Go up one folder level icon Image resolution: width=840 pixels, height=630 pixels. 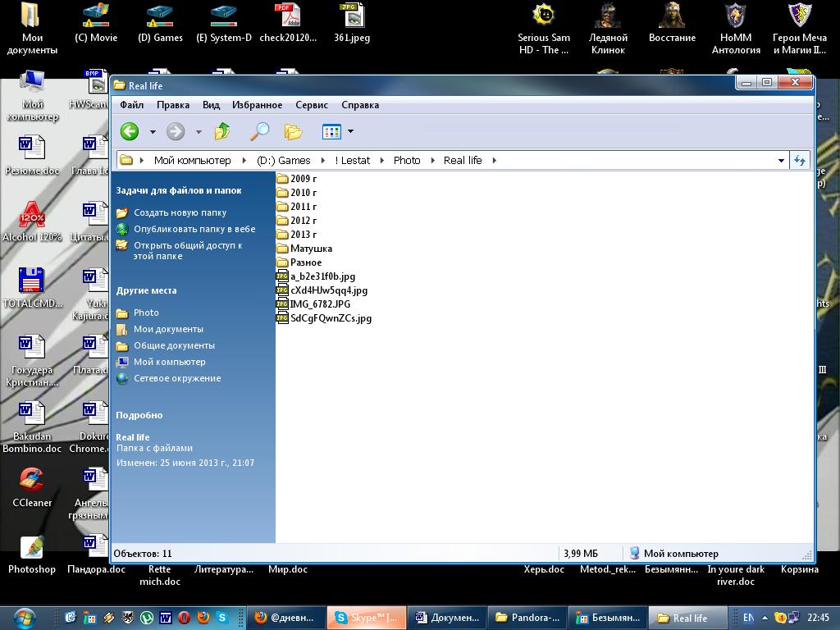(x=222, y=131)
